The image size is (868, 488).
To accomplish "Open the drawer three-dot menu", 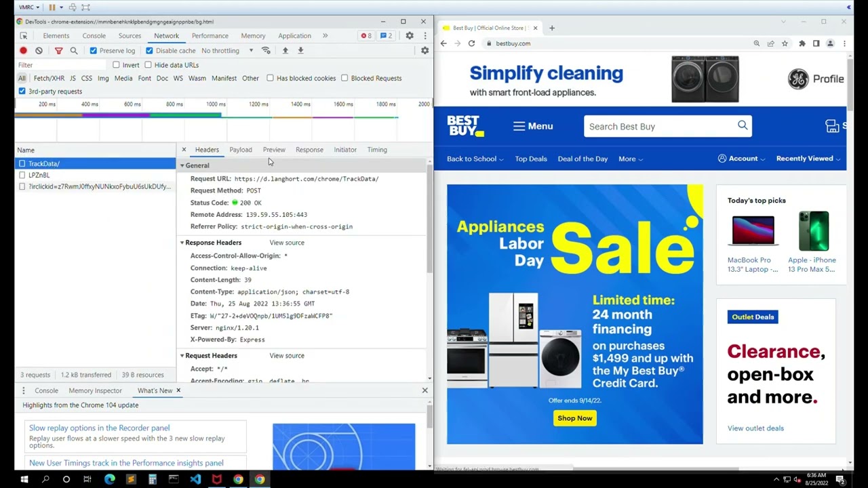I will (24, 390).
